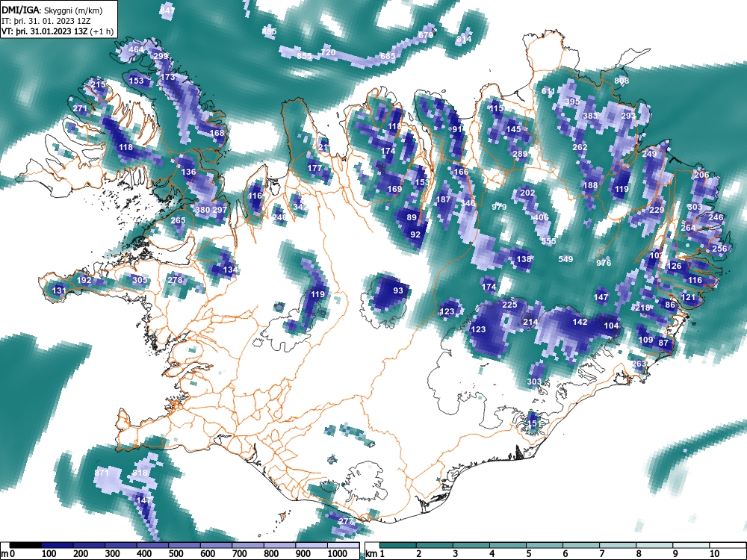747x560 pixels.
Task: Click the dark teal swatch between km 1 and 2
Action: pos(398,545)
